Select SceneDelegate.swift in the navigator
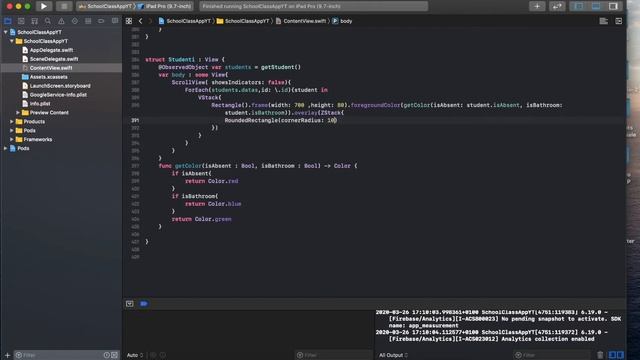The image size is (640, 360). pos(54,59)
